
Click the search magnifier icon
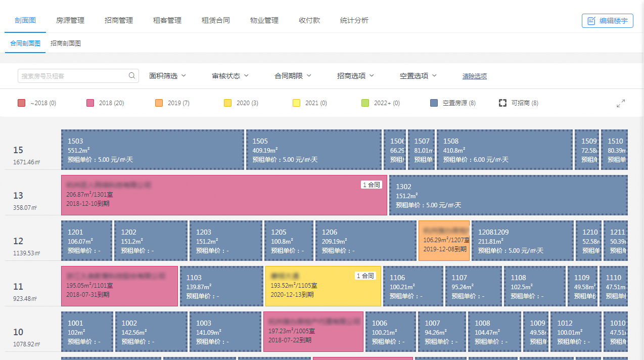pos(132,76)
